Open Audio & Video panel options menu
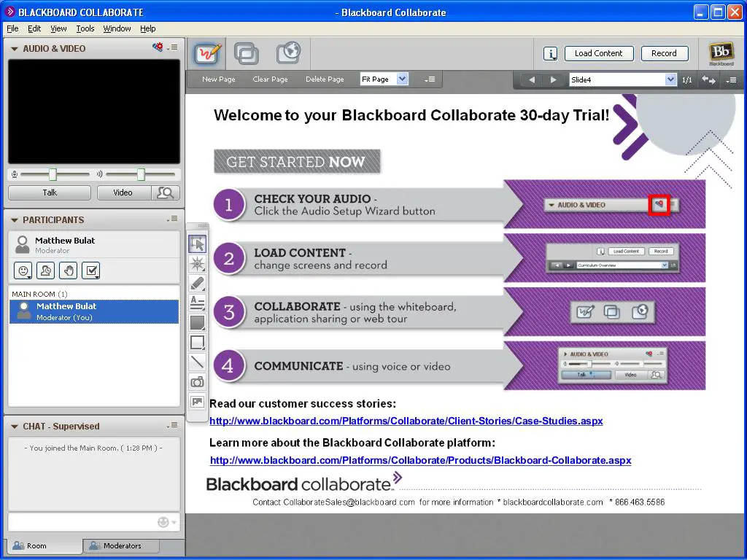Viewport: 747px width, 560px height. click(173, 47)
